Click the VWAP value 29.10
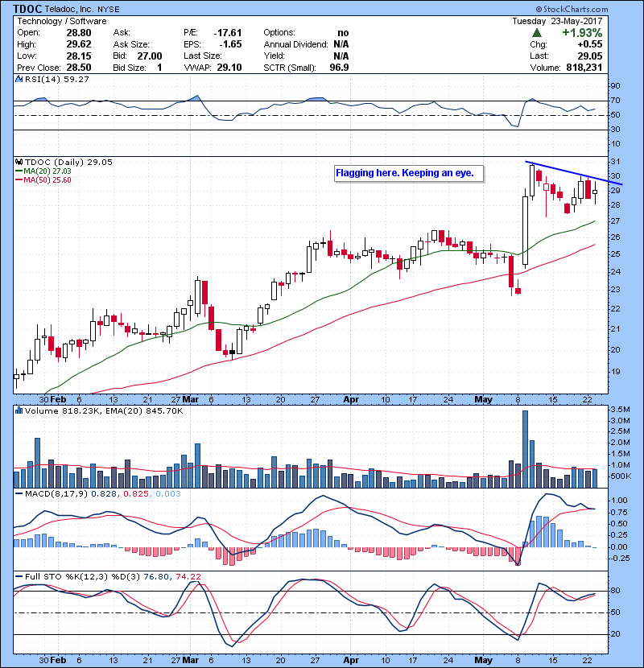 click(x=229, y=68)
